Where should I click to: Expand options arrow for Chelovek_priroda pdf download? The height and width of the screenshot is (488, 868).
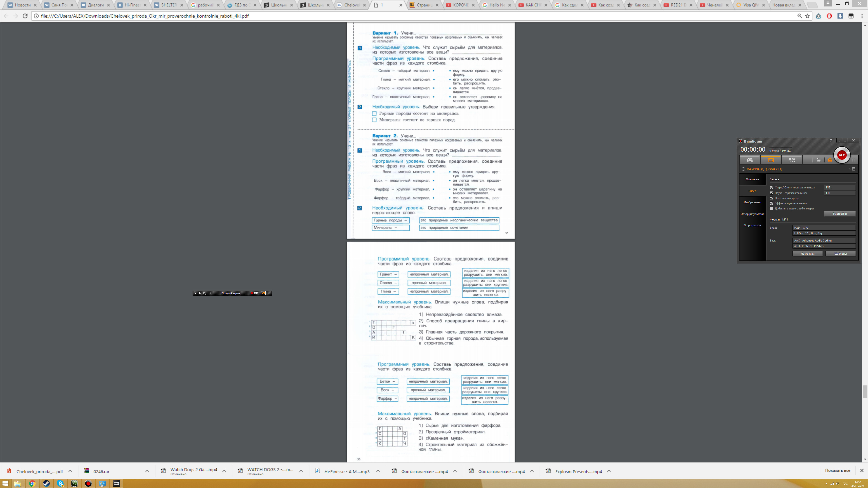[x=70, y=471]
